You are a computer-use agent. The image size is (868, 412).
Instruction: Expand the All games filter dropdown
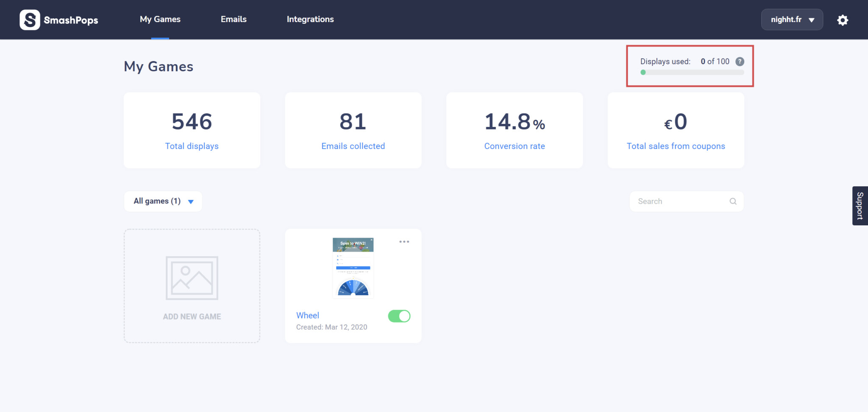163,201
